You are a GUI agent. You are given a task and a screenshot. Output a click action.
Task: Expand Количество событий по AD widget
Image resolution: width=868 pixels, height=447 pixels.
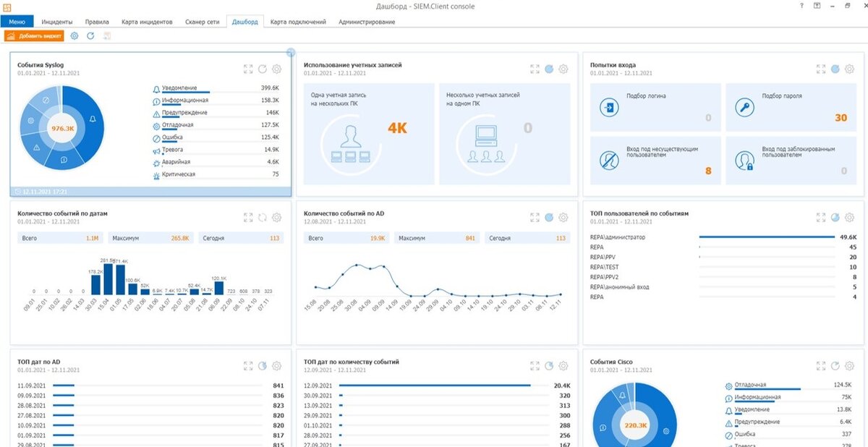535,217
